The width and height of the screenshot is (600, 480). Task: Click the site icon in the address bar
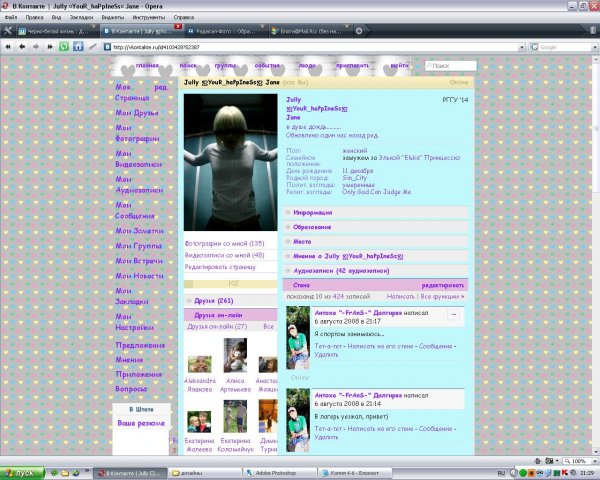coord(108,47)
